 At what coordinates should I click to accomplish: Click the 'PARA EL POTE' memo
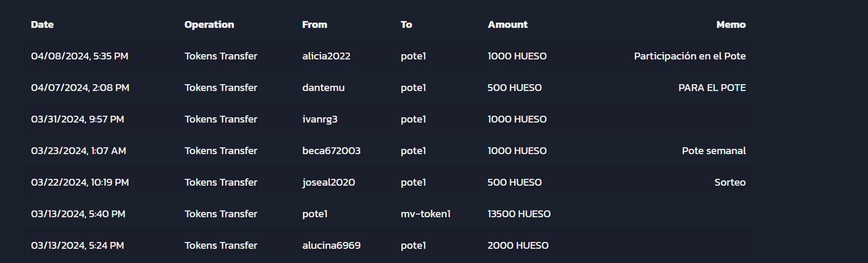click(712, 88)
